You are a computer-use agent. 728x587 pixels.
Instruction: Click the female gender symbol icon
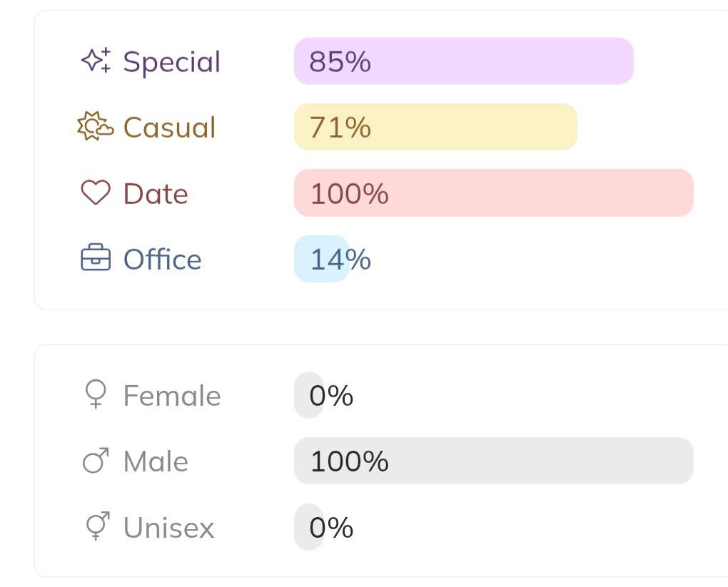[96, 394]
